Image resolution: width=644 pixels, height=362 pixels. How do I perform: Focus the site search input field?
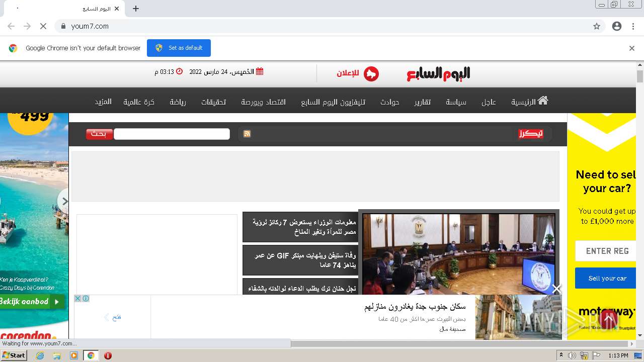[x=172, y=134]
